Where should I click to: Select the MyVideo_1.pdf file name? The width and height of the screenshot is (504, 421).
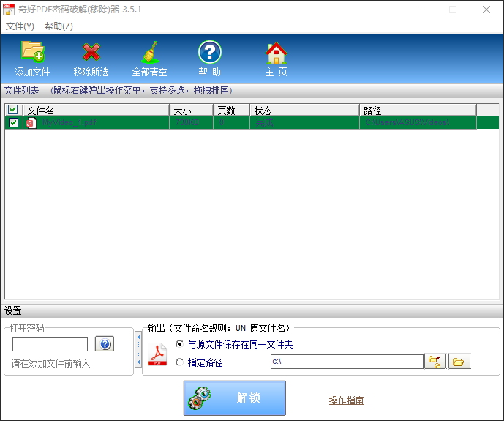coord(69,122)
